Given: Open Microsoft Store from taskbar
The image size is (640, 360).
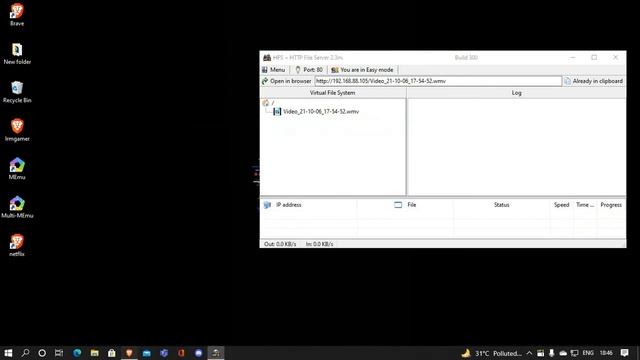Looking at the screenshot, I should tap(111, 353).
